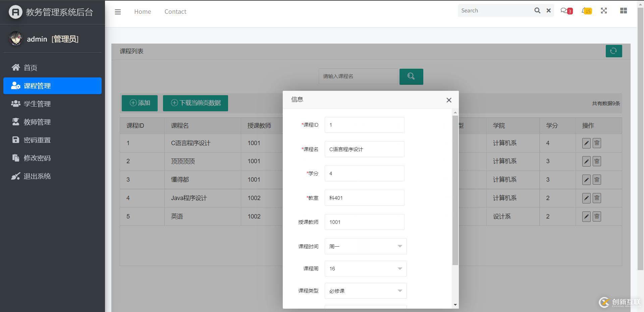This screenshot has height=312, width=644.
Task: Click the hamburger menu toggle icon
Action: tap(118, 12)
